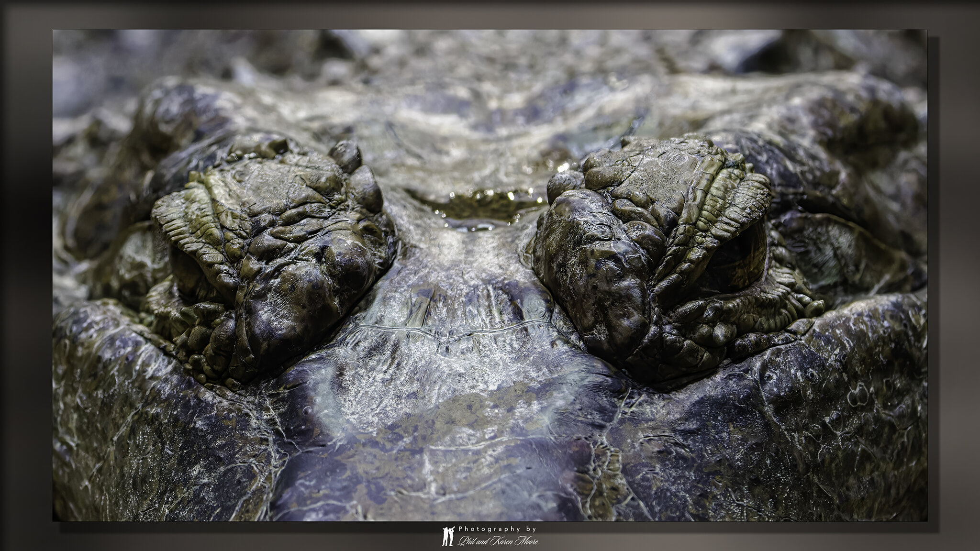Click the crocodile close-up photo
Viewport: 980px width, 551px height.
(x=490, y=275)
